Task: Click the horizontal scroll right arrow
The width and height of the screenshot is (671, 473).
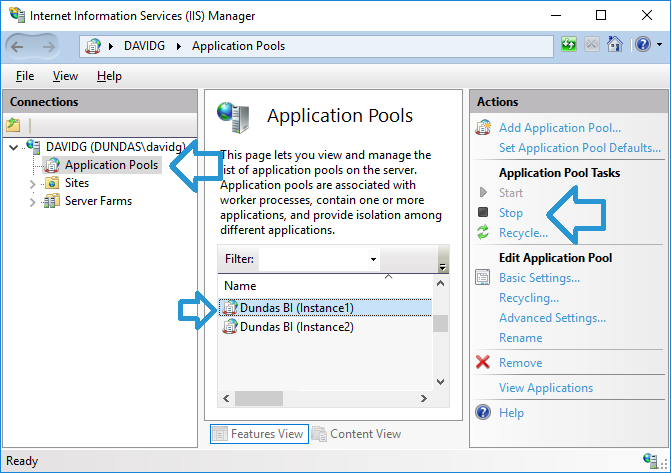Action: 424,399
